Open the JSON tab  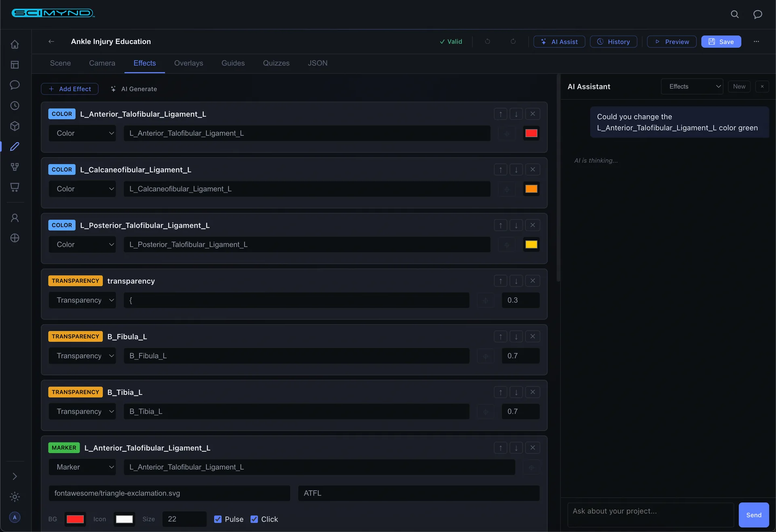tap(318, 63)
